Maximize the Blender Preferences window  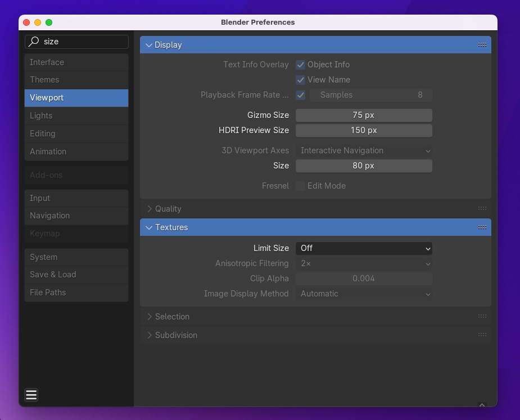49,22
